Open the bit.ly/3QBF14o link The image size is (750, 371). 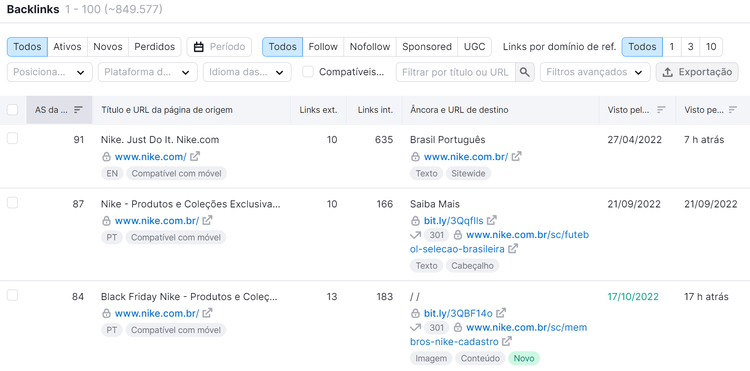[x=458, y=313]
